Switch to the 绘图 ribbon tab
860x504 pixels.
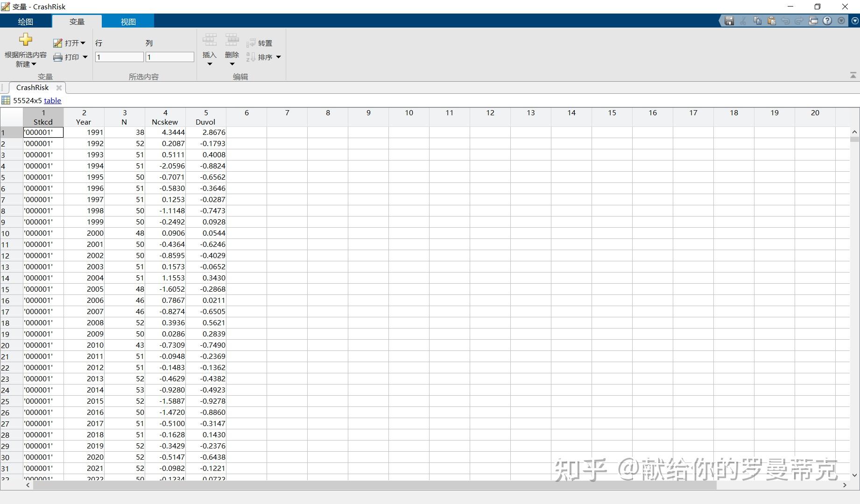tap(26, 21)
